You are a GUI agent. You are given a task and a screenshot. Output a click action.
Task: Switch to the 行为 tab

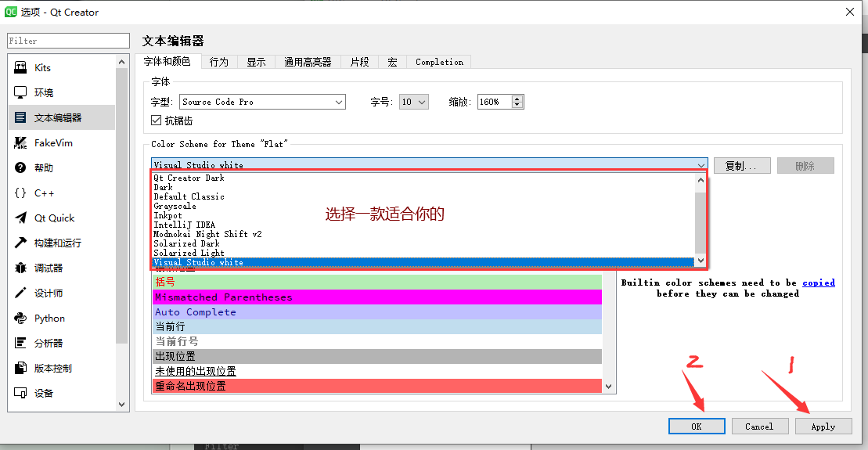pos(219,62)
